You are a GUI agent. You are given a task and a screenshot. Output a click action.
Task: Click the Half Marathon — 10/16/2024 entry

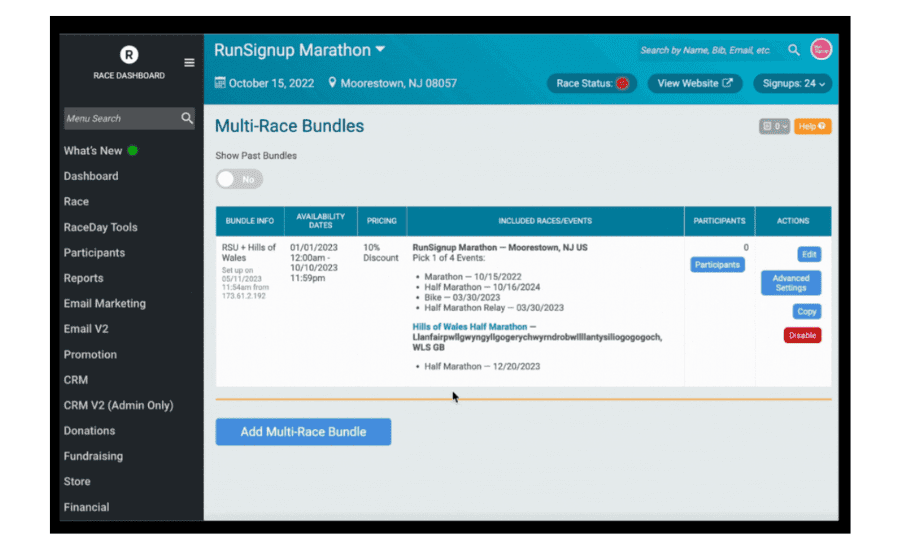[x=482, y=287]
